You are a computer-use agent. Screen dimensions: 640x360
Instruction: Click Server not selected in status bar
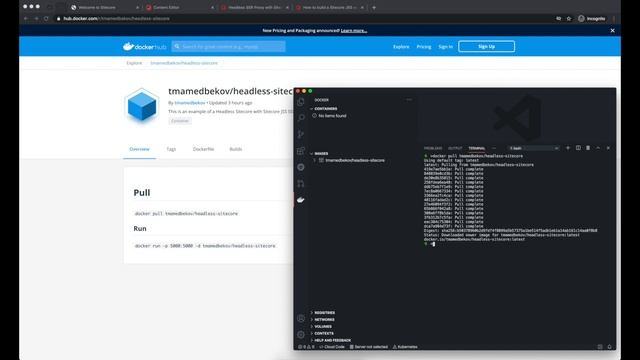(369, 347)
